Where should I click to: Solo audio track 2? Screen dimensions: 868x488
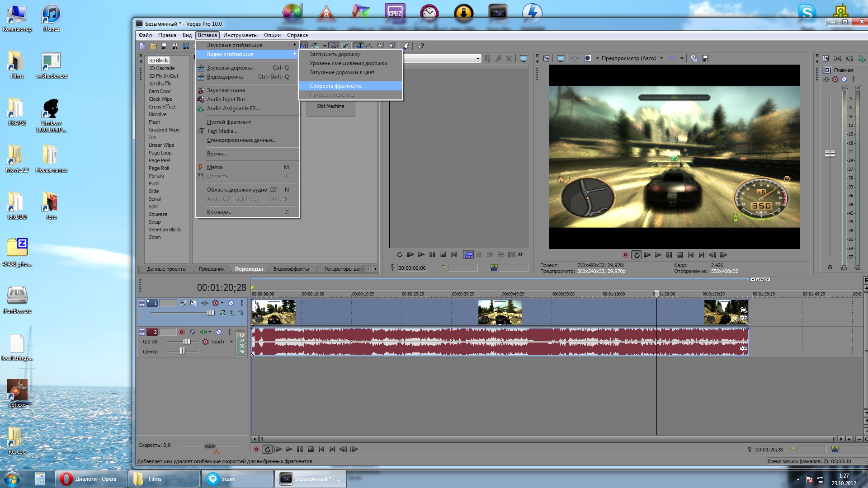click(x=230, y=332)
